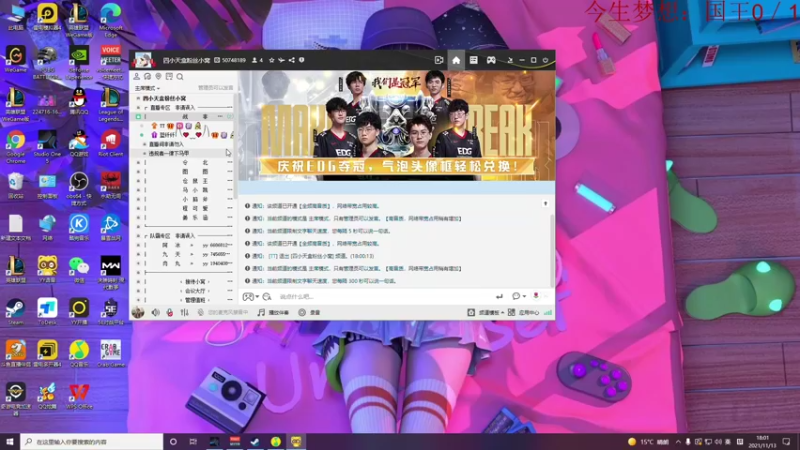This screenshot has height=450, width=800.
Task: Select the 违规者一律下马甲 sub-channel
Action: tap(169, 153)
